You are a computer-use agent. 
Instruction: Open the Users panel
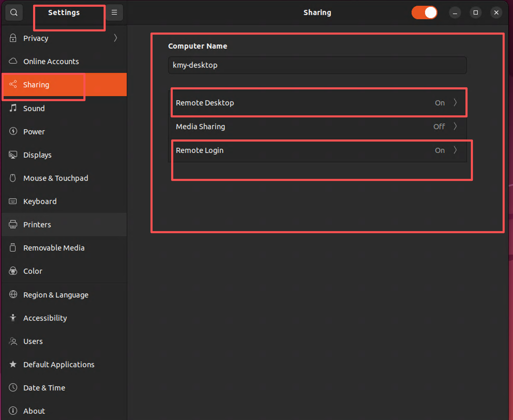click(x=64, y=341)
